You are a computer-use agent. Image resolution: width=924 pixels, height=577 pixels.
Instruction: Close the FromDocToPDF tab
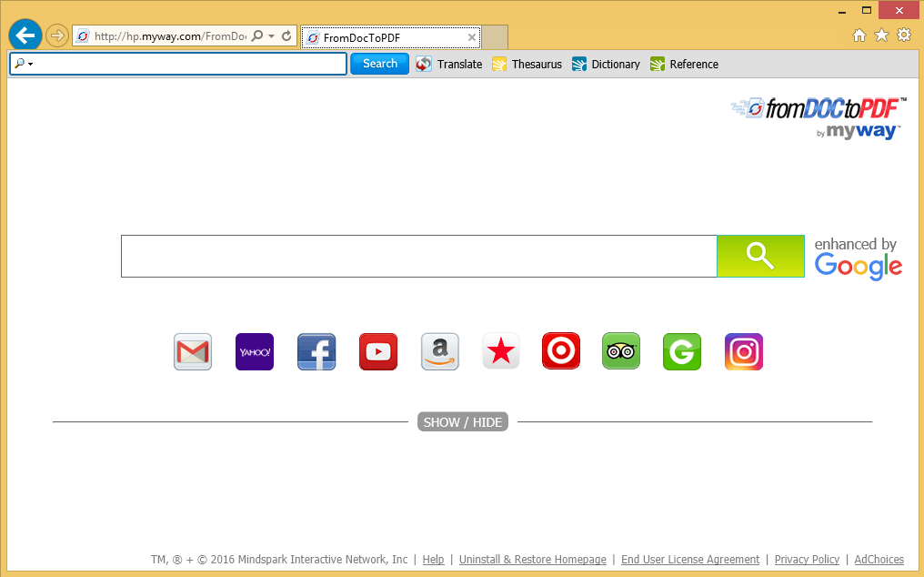(471, 37)
